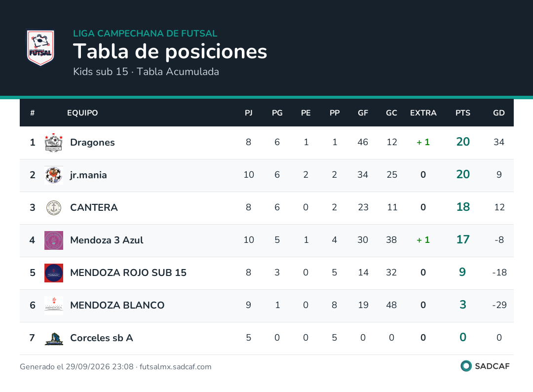533x392 pixels.
Task: Click the Liga Campechana Futsal shield logo
Action: click(x=40, y=47)
